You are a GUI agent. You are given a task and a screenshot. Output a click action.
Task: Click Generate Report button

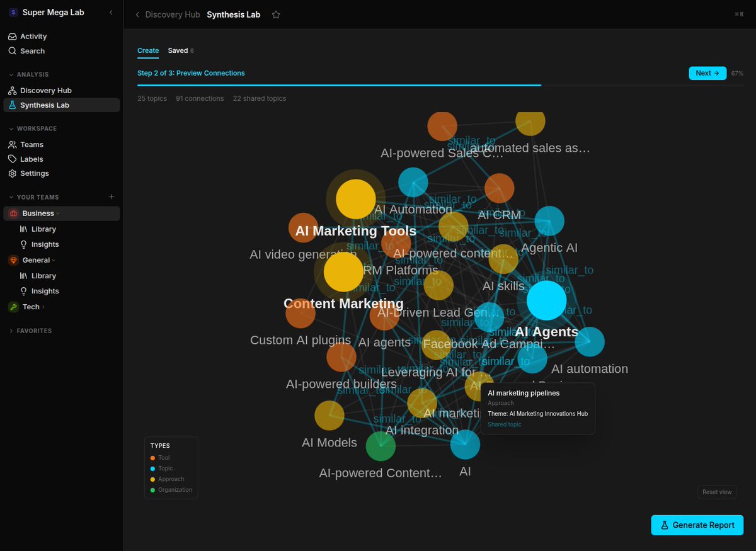pyautogui.click(x=697, y=525)
